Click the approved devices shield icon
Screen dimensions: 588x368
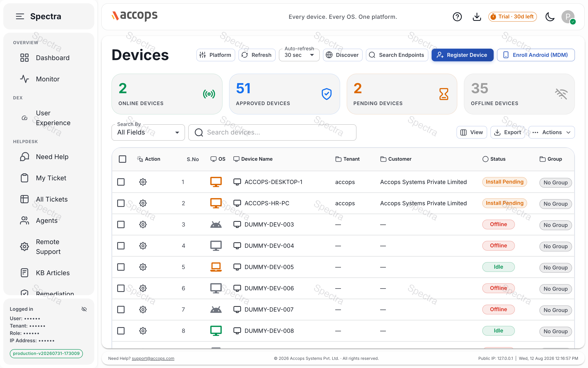pos(326,94)
